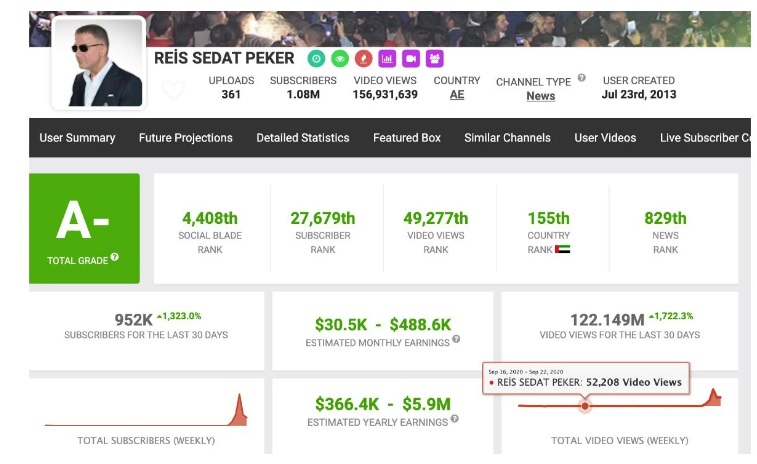The image size is (757, 464).
Task: Open the User Summary tab
Action: [x=77, y=138]
